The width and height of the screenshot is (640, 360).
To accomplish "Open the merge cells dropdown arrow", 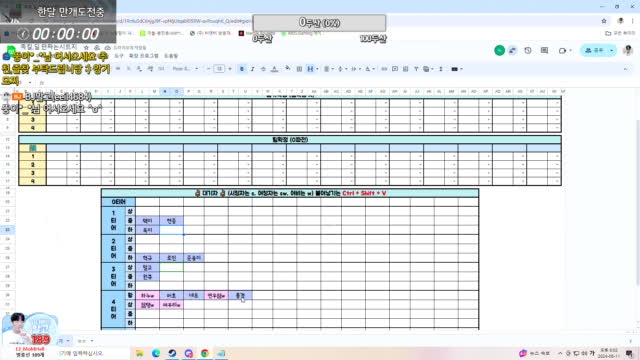I will pos(317,69).
